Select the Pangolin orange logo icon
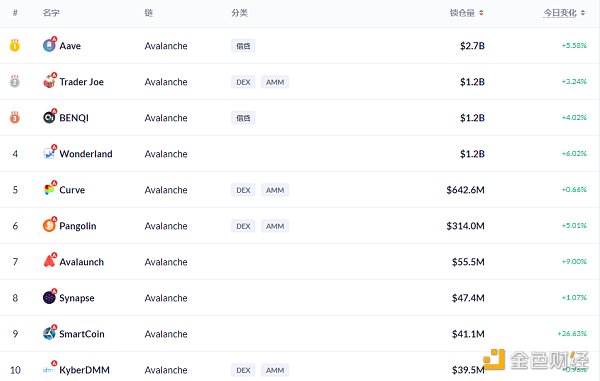 pos(49,225)
